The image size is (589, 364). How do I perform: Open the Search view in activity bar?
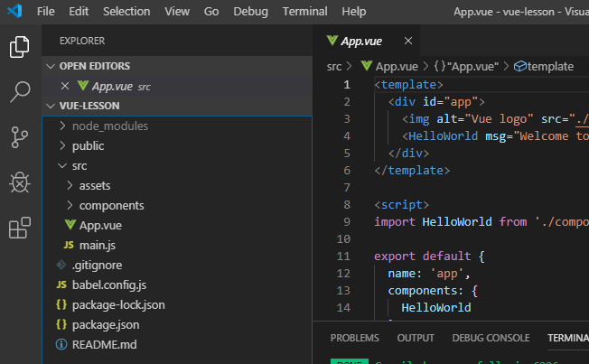[x=20, y=92]
